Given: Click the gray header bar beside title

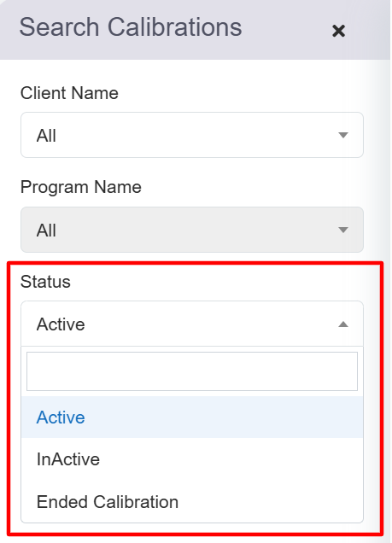Looking at the screenshot, I should (288, 29).
